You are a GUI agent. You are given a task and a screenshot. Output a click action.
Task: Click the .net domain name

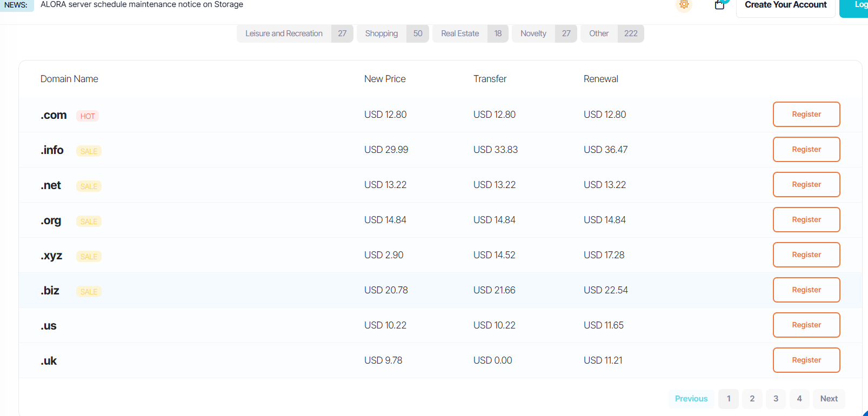point(51,185)
